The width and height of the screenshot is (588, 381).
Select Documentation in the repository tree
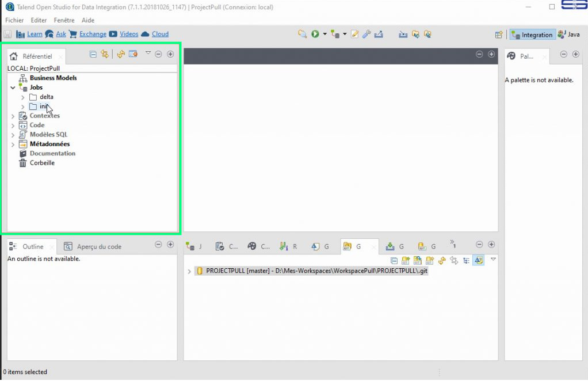52,153
